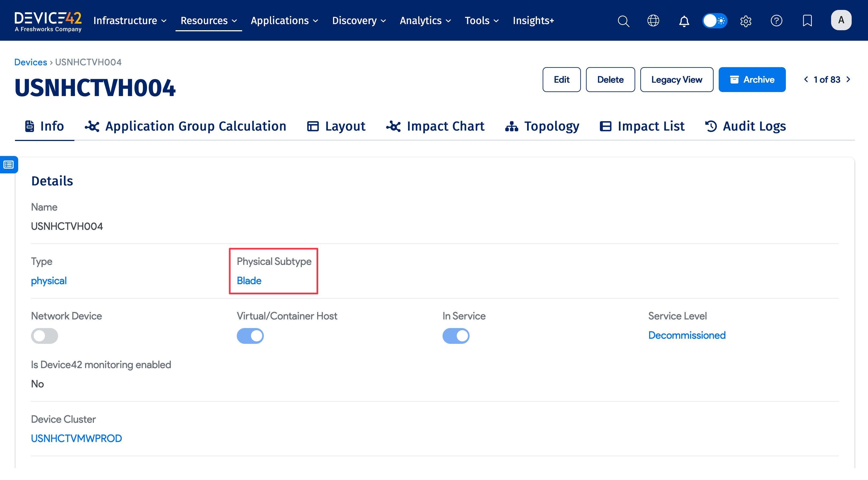The image size is (868, 480).
Task: Open the blue side panel list icon
Action: [9, 165]
